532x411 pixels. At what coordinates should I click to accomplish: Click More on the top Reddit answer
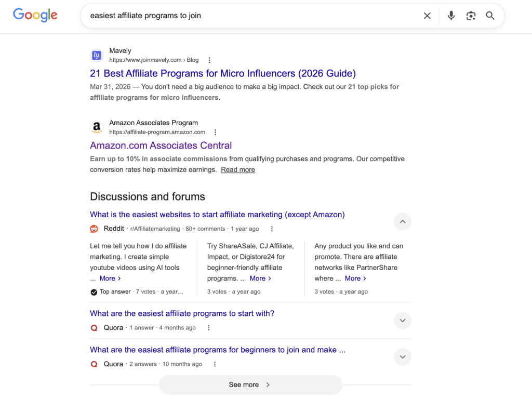(x=107, y=278)
